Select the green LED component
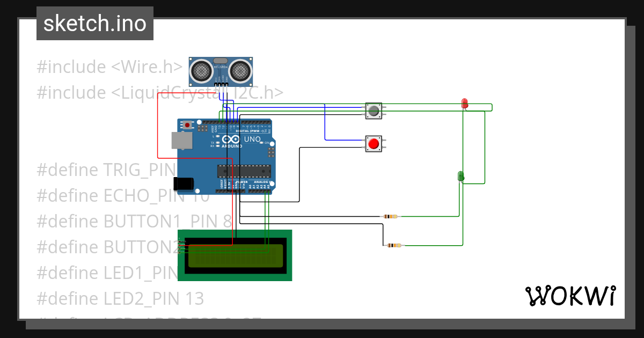644x338 pixels. point(460,175)
